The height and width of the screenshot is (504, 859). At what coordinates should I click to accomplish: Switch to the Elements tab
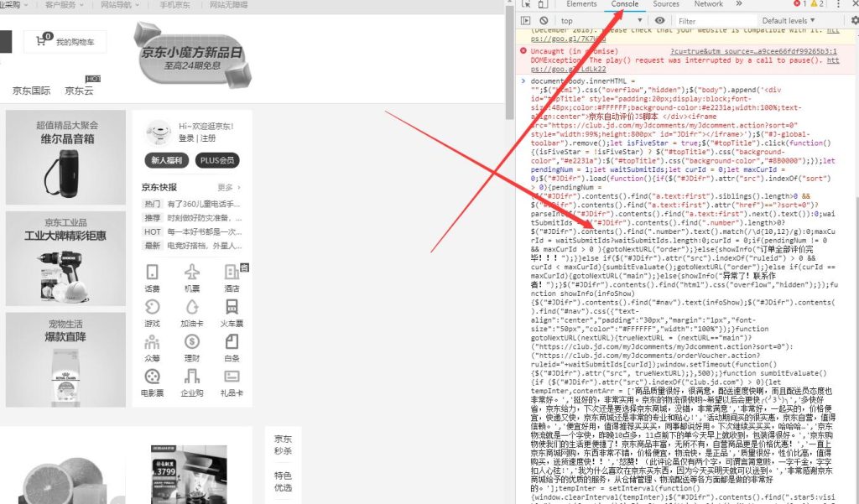tap(581, 4)
